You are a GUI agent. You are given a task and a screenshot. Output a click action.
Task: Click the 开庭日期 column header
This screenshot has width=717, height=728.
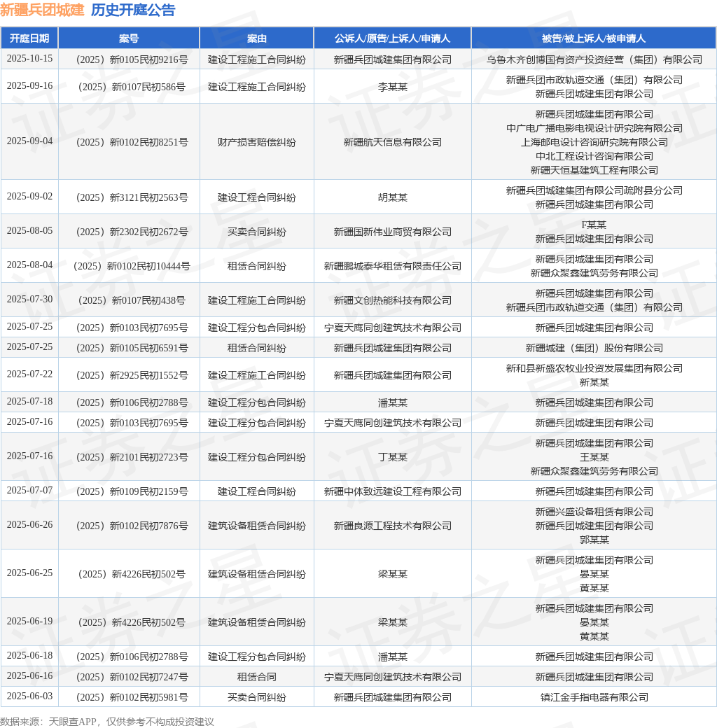(x=29, y=38)
